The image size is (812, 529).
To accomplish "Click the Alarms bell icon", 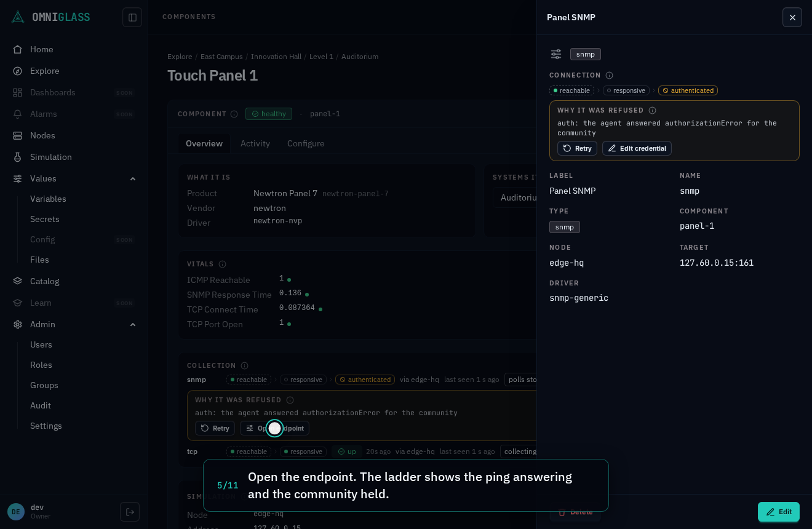I will [x=18, y=114].
